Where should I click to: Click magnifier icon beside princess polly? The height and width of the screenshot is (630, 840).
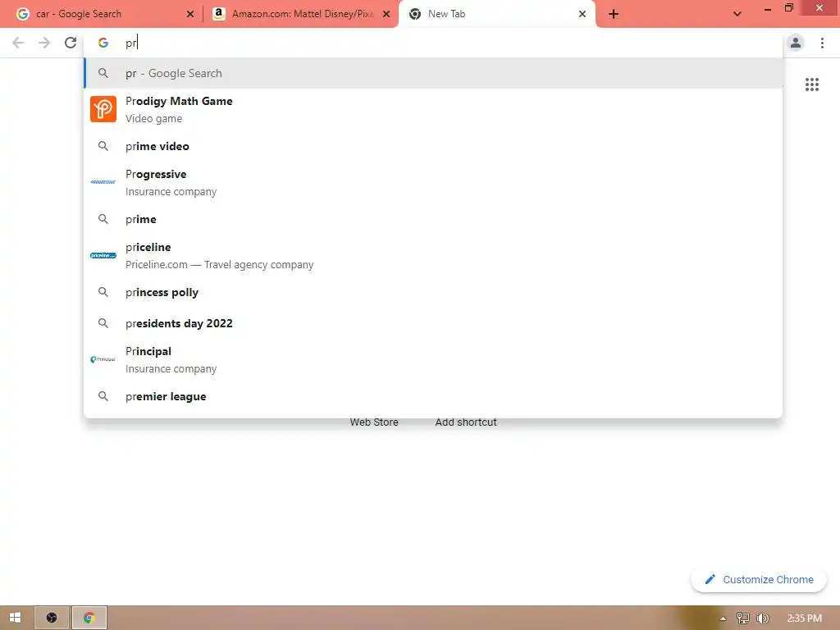[103, 293]
